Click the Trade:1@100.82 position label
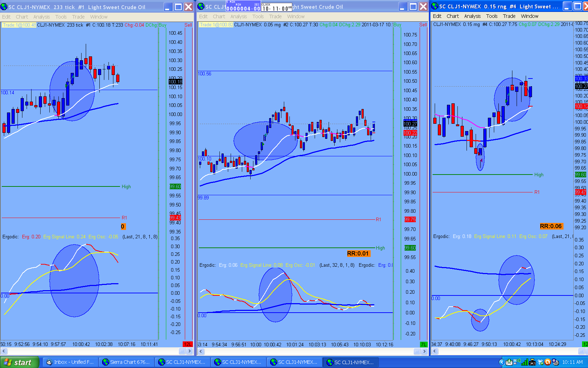 [x=216, y=25]
